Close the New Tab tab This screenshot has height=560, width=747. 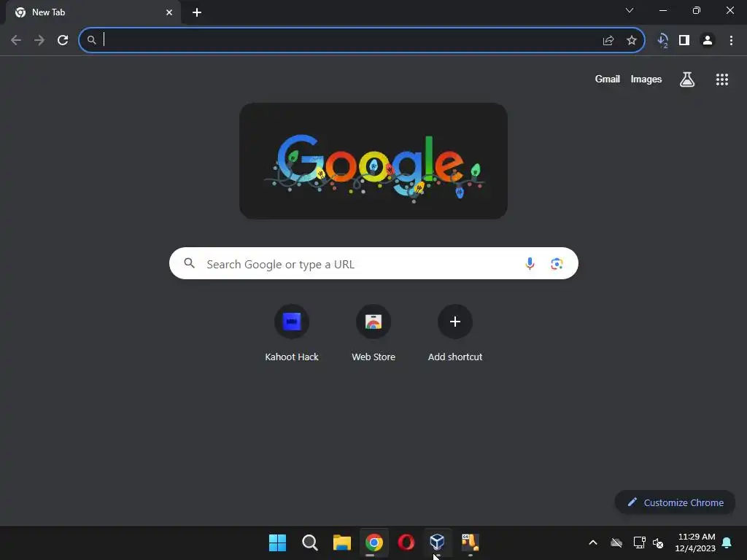tap(169, 12)
